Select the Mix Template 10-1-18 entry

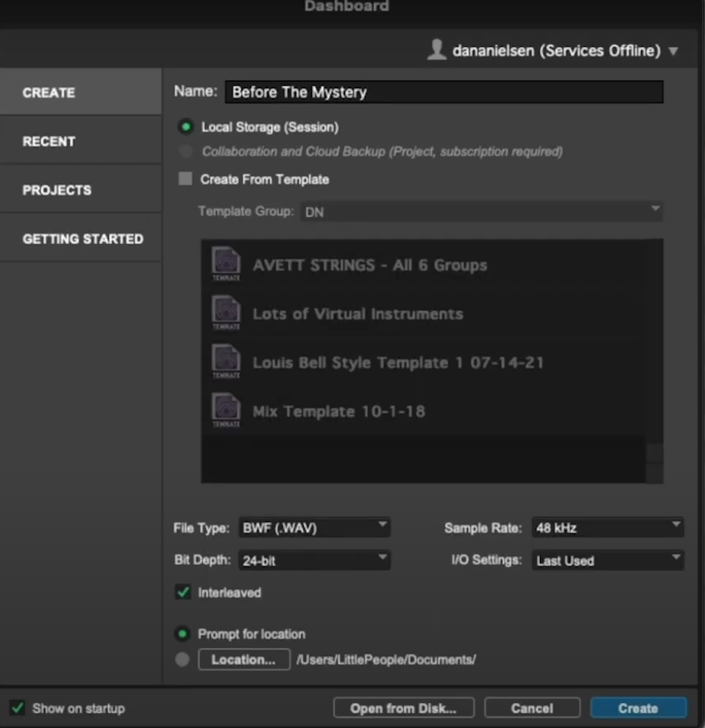(x=423, y=410)
